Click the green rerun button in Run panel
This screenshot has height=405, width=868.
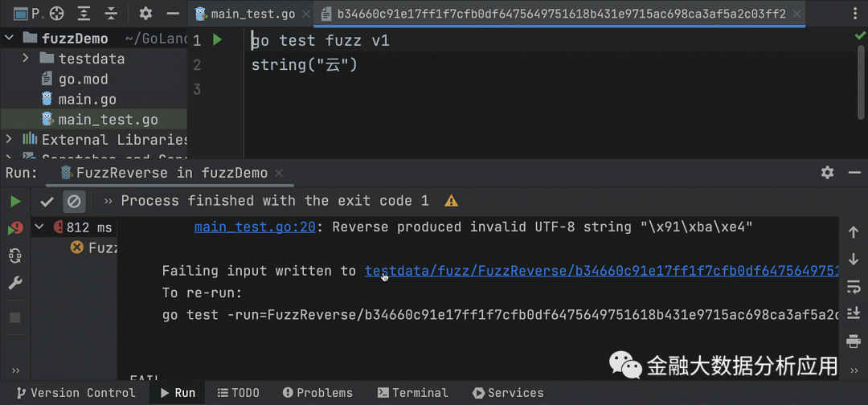(x=15, y=201)
